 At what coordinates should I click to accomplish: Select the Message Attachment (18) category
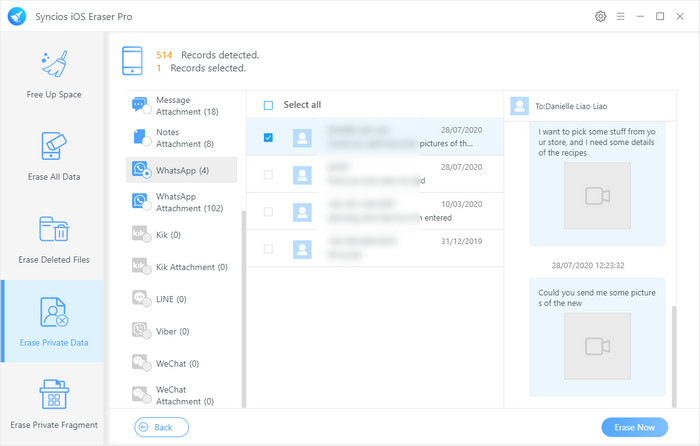[182, 106]
